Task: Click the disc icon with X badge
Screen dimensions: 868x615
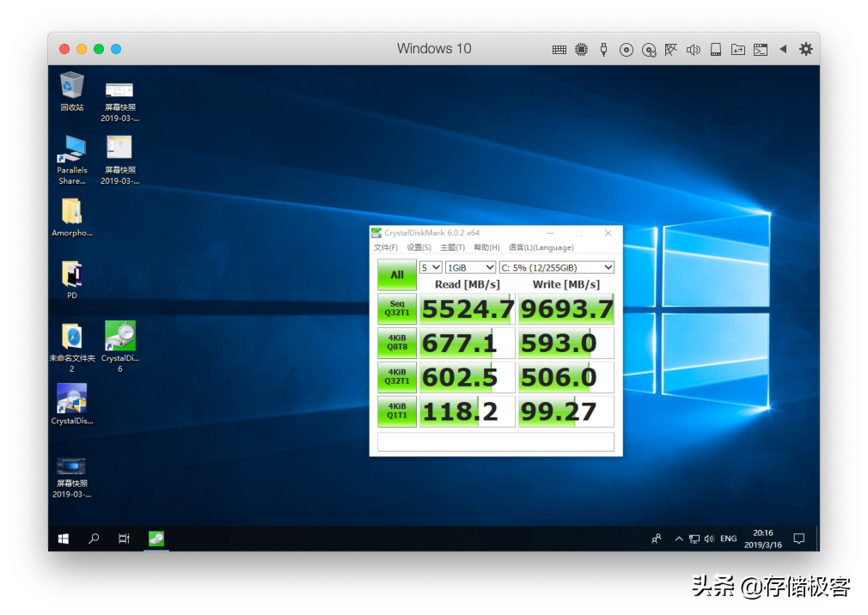Action: [649, 51]
